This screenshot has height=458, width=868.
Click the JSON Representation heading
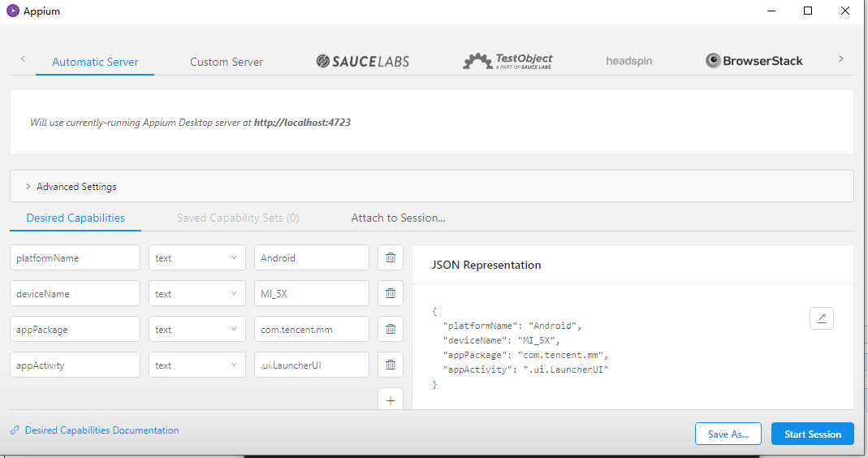point(486,265)
